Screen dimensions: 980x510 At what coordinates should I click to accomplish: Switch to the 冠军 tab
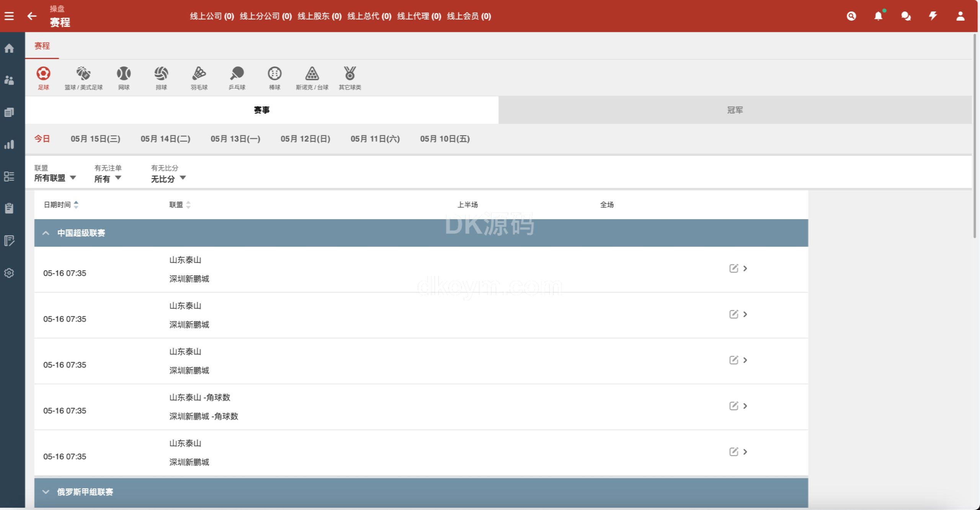[735, 110]
